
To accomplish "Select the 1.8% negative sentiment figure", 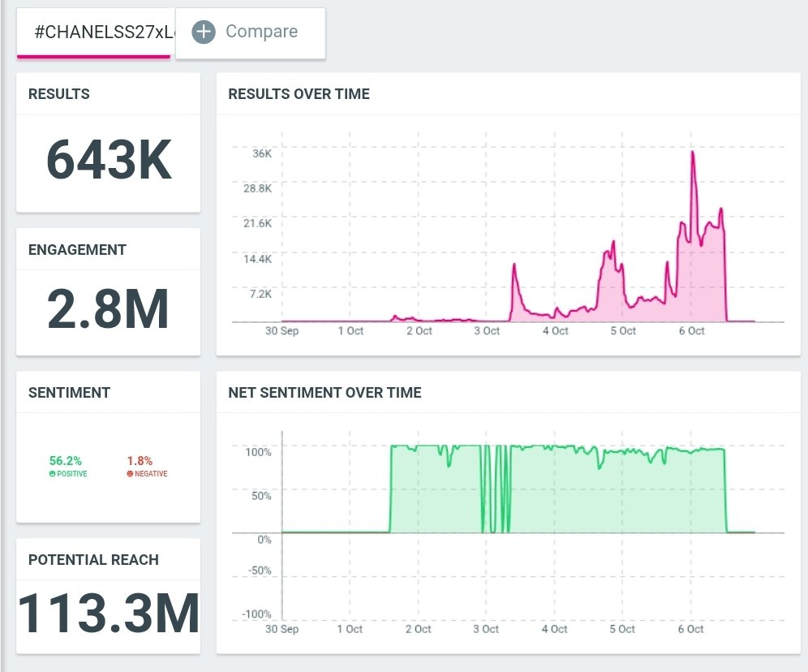I will point(140,460).
